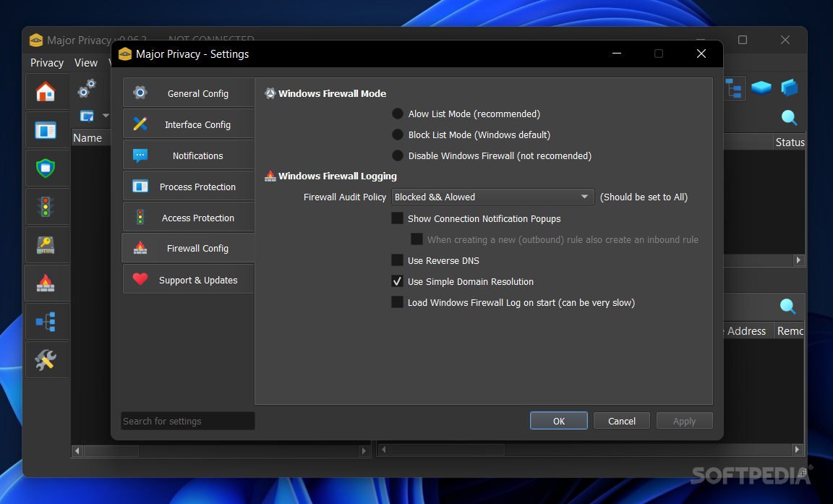Image resolution: width=833 pixels, height=504 pixels.
Task: Open the View menu in main window
Action: 86,63
